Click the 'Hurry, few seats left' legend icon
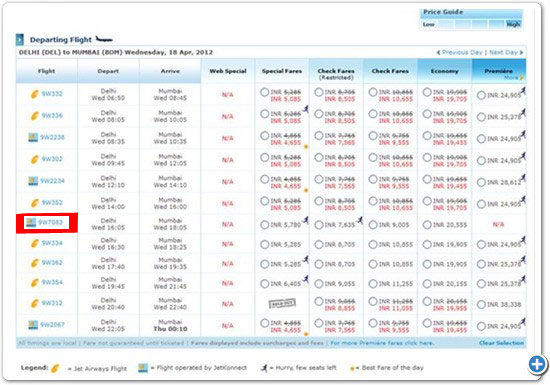550x385 pixels. (x=263, y=368)
